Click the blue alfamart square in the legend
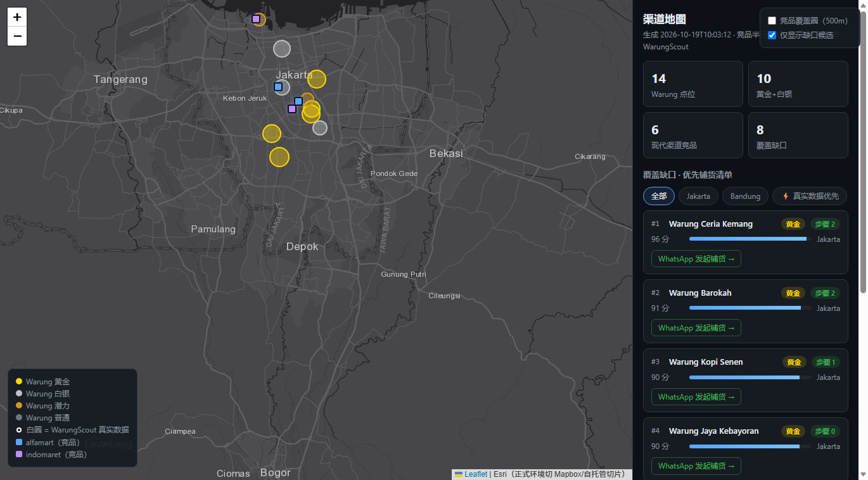868x480 pixels. pos(19,442)
